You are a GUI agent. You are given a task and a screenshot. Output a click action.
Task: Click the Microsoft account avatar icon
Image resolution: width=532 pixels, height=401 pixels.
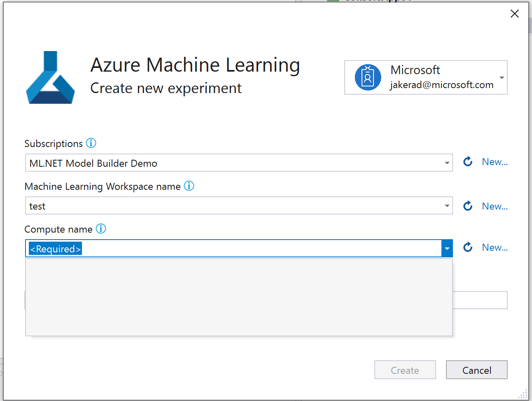coord(368,77)
